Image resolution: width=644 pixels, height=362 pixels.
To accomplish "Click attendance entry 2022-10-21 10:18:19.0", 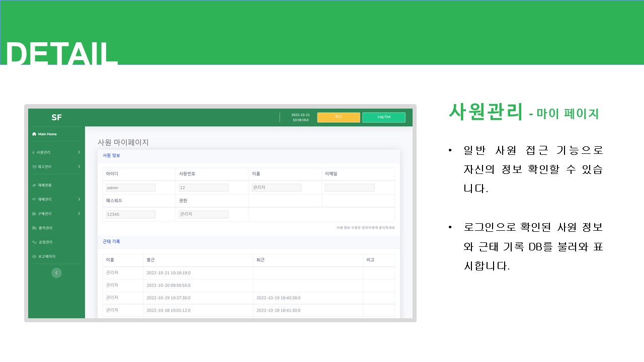I will coord(169,273).
